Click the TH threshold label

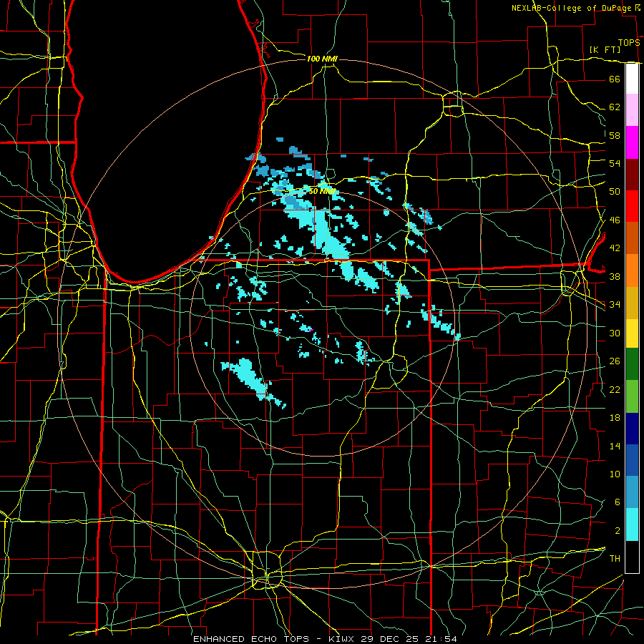tap(615, 559)
